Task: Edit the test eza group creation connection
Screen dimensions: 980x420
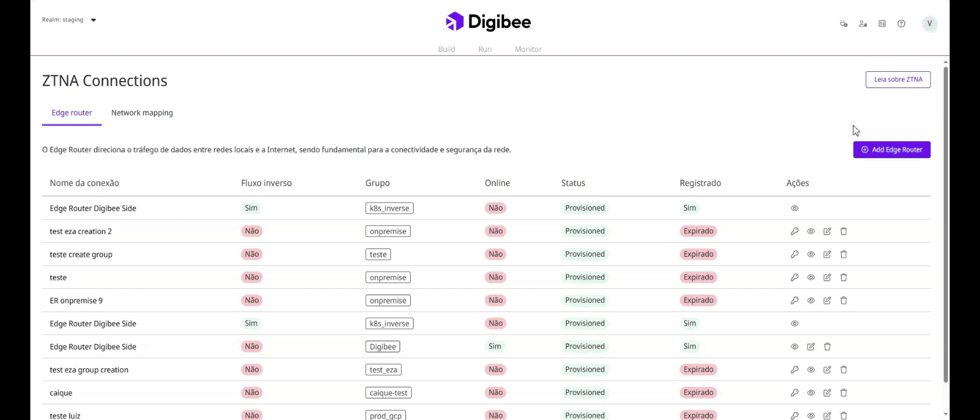Action: point(827,370)
